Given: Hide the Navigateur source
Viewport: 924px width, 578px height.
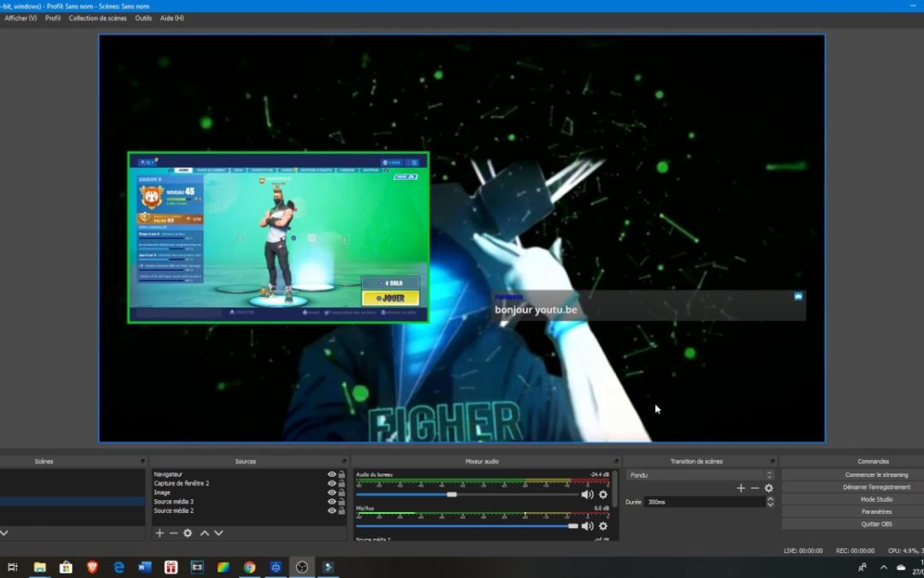Looking at the screenshot, I should click(331, 474).
